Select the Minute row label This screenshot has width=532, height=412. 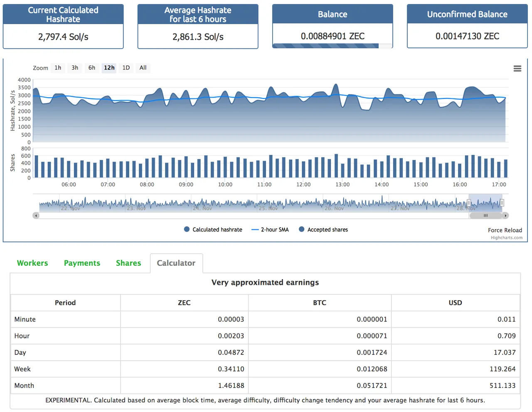[x=25, y=319]
